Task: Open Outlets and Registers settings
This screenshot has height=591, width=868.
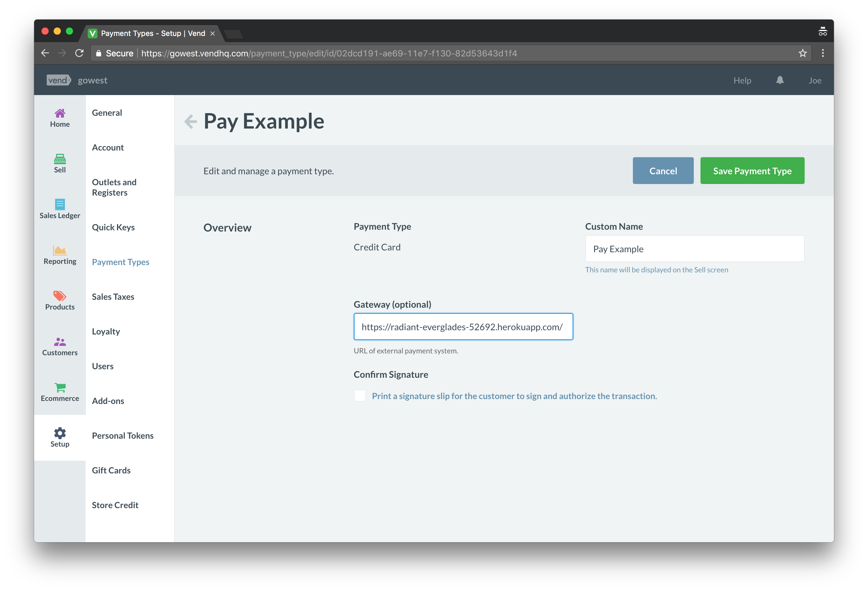Action: click(x=114, y=187)
